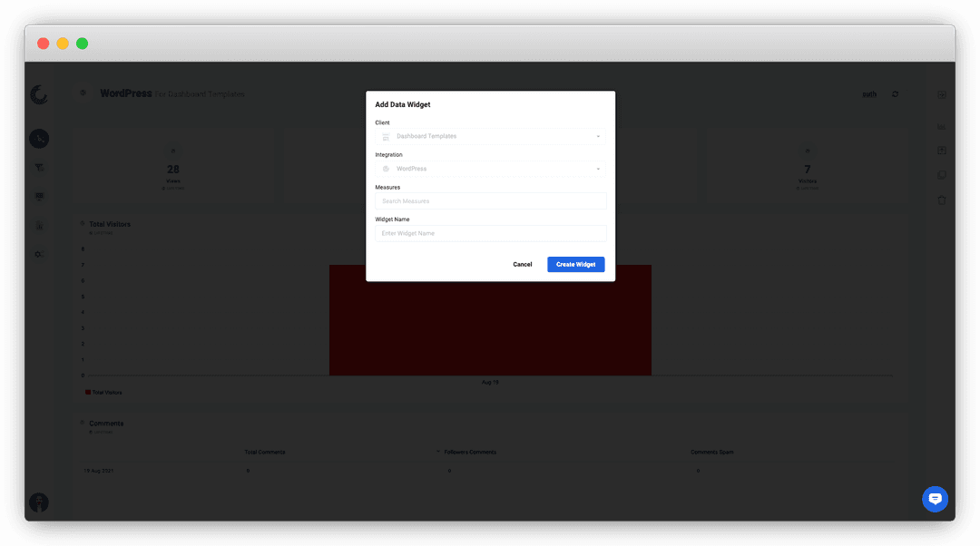
Task: Click the refresh sync icon in the header
Action: pyautogui.click(x=895, y=94)
